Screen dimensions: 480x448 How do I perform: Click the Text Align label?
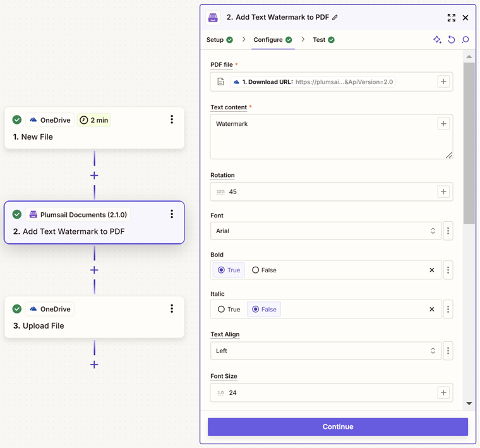pyautogui.click(x=225, y=334)
